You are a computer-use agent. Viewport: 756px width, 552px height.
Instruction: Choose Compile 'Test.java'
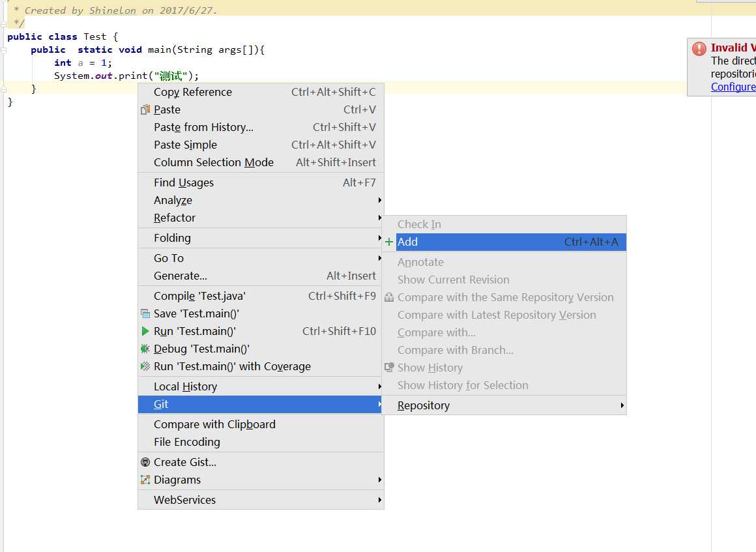pyautogui.click(x=199, y=296)
